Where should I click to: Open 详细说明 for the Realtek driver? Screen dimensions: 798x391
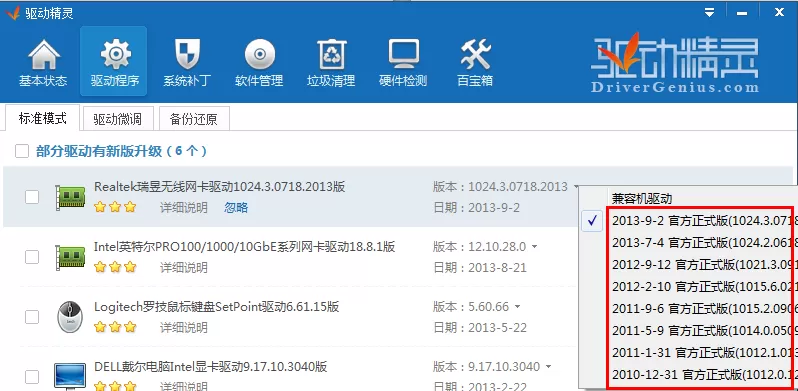tap(184, 207)
